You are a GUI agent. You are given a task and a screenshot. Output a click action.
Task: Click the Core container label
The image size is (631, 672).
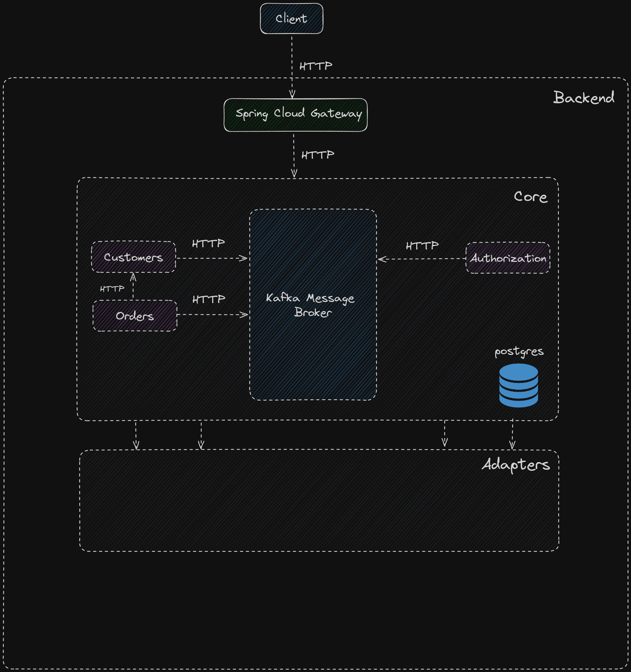point(530,197)
